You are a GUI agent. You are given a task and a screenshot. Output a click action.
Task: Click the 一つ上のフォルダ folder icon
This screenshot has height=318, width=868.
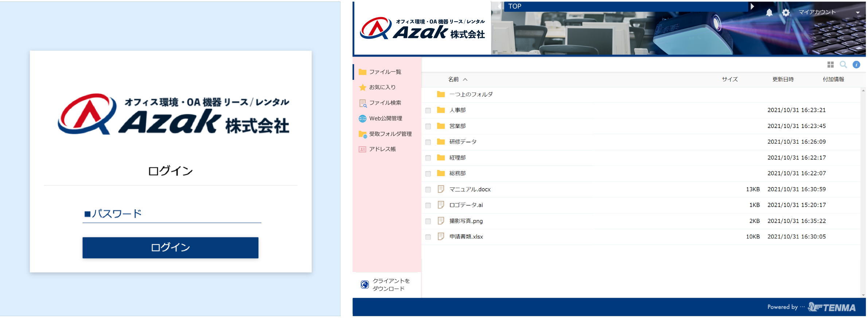pos(441,94)
